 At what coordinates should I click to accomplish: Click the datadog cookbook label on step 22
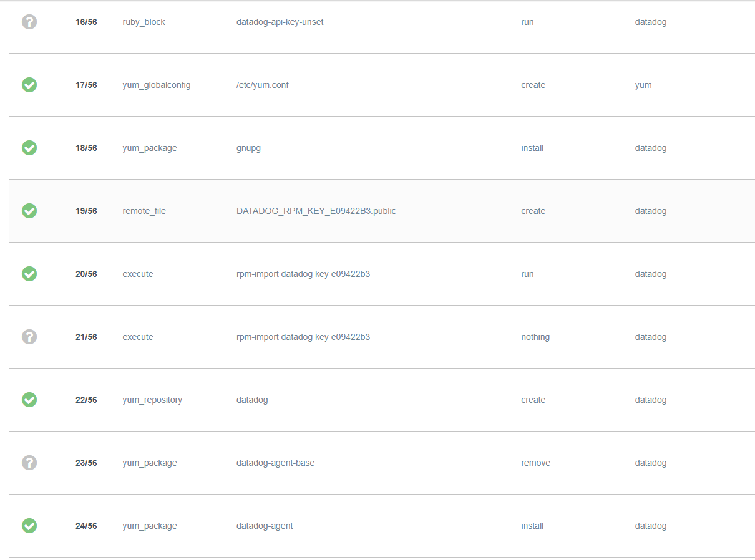(x=651, y=400)
